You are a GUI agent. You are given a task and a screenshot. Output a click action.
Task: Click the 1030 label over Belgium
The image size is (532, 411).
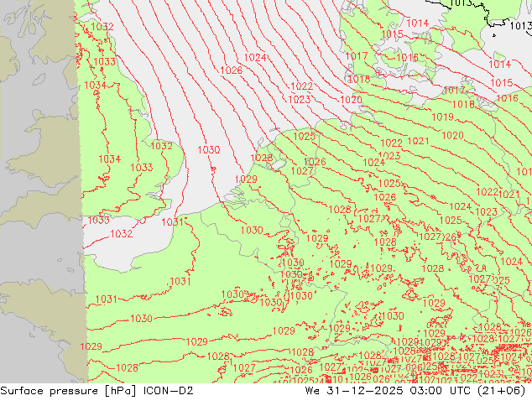(252, 231)
